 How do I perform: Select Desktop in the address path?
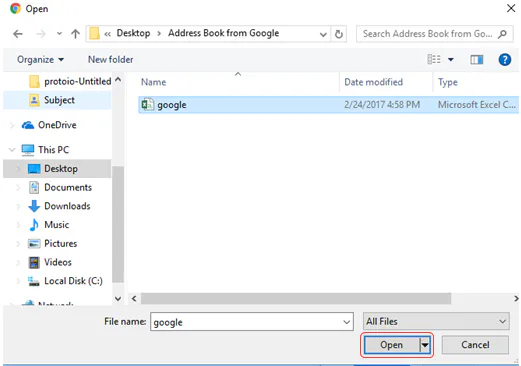pos(133,33)
